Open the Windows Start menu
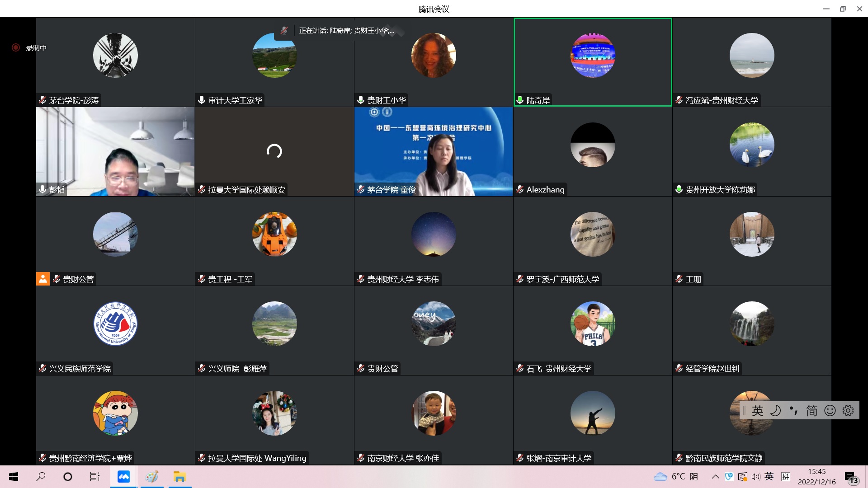The height and width of the screenshot is (488, 868). [x=14, y=477]
